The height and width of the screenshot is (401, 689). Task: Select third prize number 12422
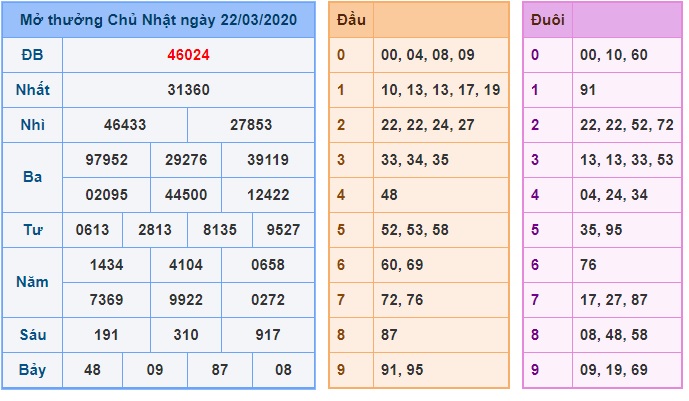tap(268, 195)
